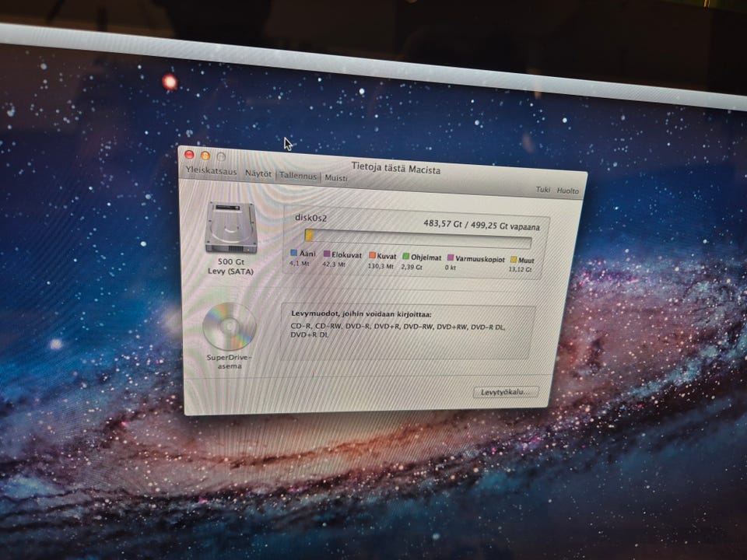This screenshot has height=560, width=747.
Task: Click the 130,3 Mt Kuvat value
Action: pos(381,266)
